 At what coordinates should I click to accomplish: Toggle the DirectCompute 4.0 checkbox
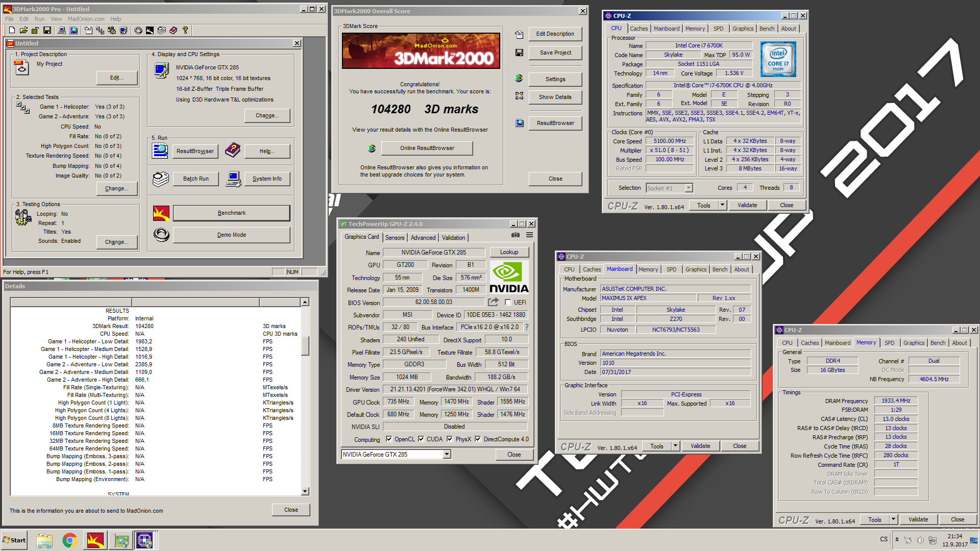click(x=478, y=439)
